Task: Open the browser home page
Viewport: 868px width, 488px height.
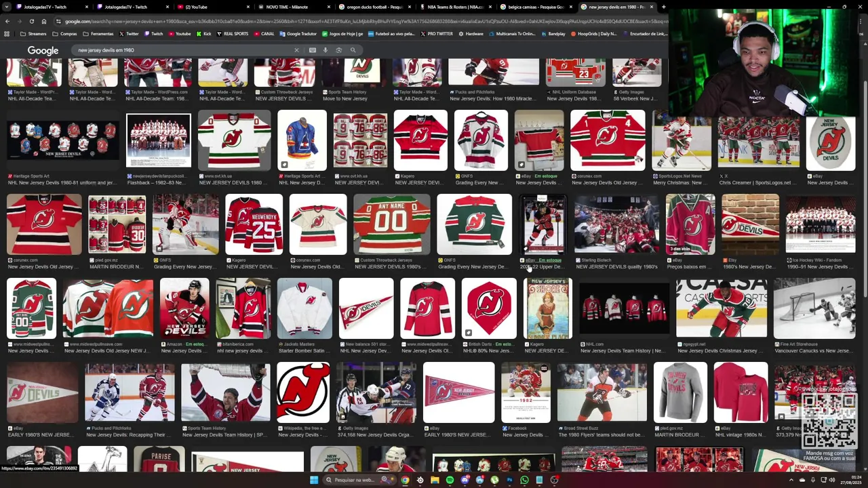Action: coord(43,21)
